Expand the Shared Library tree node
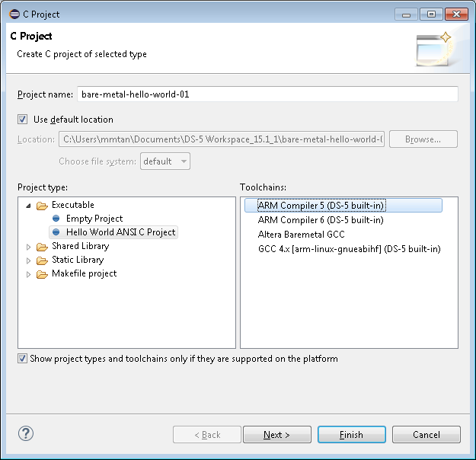This screenshot has width=476, height=460. 29,247
